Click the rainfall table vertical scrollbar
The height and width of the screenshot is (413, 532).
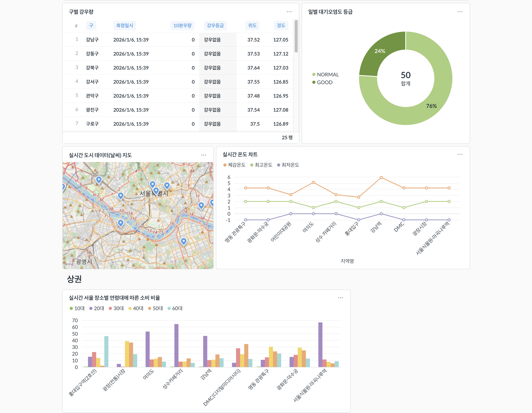(x=296, y=37)
